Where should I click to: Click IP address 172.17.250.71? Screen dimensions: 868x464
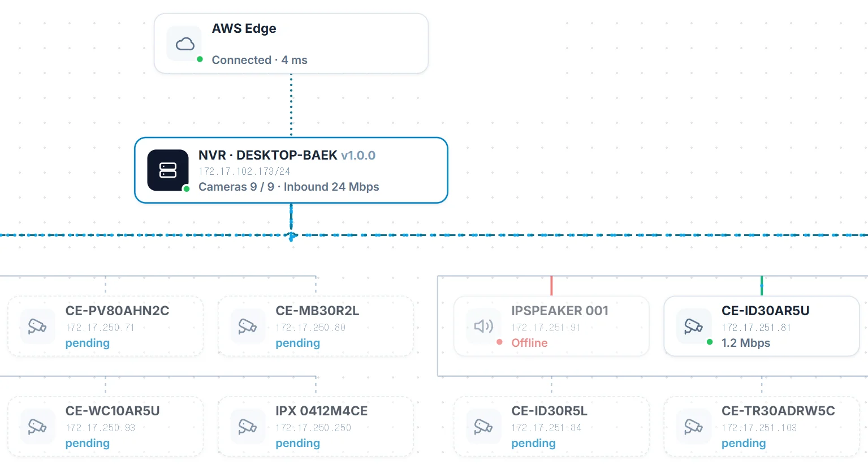point(100,328)
